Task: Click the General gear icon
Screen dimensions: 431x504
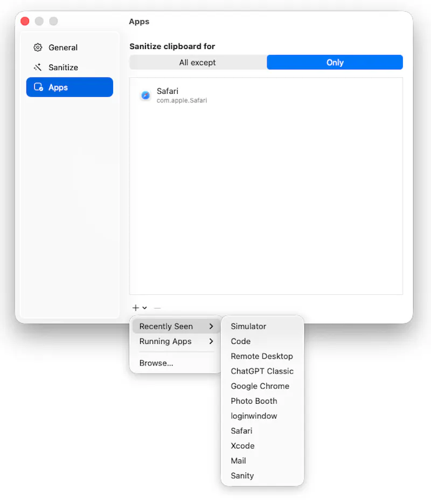Action: pyautogui.click(x=38, y=47)
